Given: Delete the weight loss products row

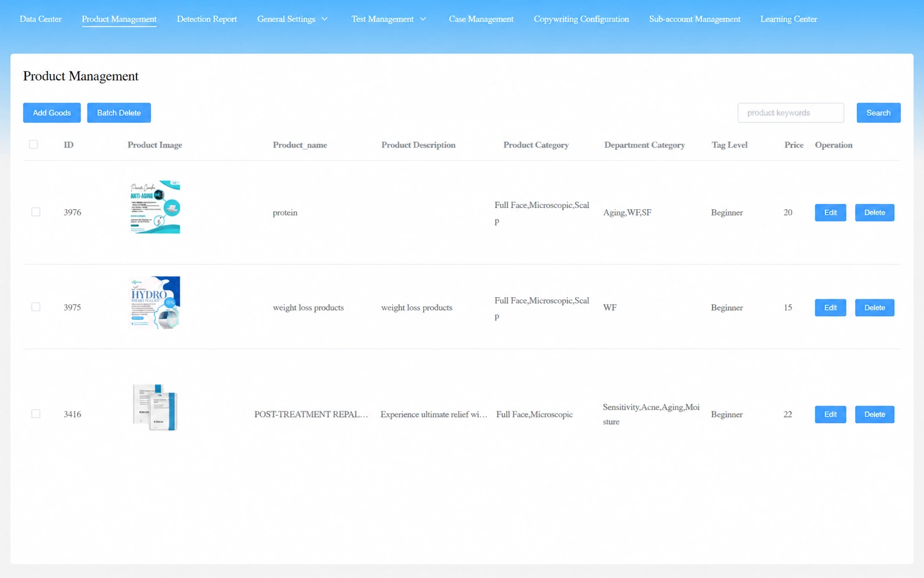Looking at the screenshot, I should [874, 308].
